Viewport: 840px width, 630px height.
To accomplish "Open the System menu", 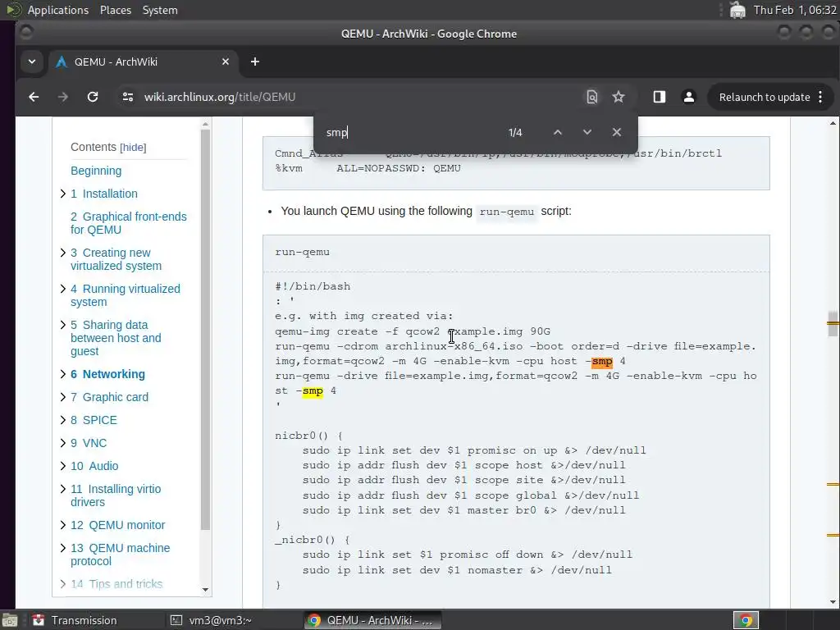I will 160,10.
